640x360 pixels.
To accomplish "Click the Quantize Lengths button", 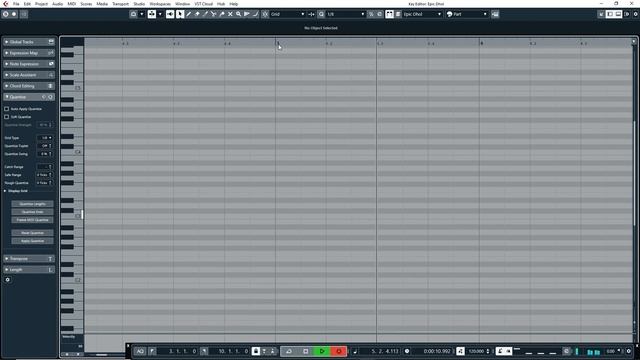I will [32, 204].
